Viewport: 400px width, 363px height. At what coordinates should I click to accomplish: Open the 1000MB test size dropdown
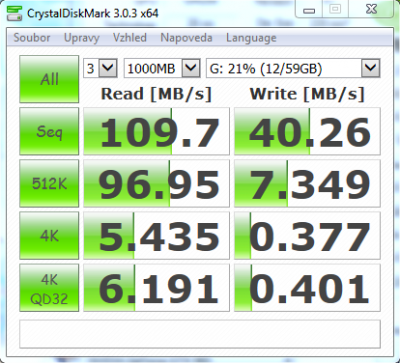pyautogui.click(x=162, y=68)
